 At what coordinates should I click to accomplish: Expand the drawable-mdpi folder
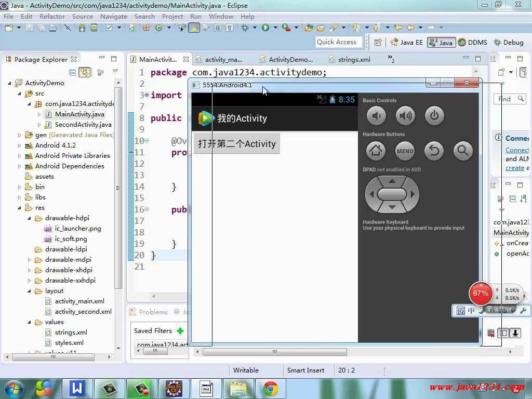point(29,260)
